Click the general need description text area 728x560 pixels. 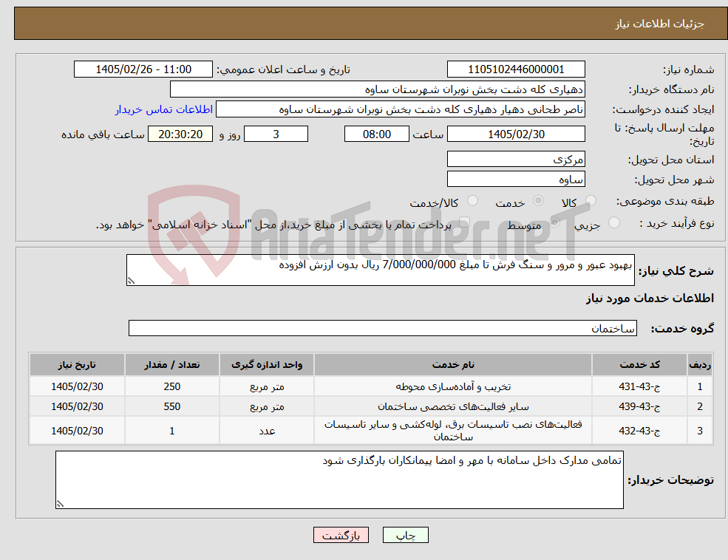point(380,270)
